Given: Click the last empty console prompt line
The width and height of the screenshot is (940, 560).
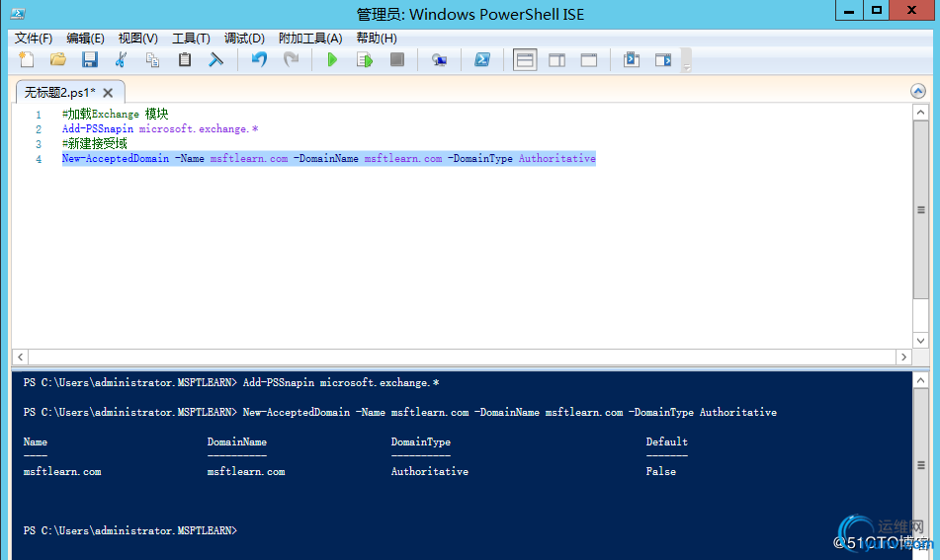Looking at the screenshot, I should click(130, 530).
